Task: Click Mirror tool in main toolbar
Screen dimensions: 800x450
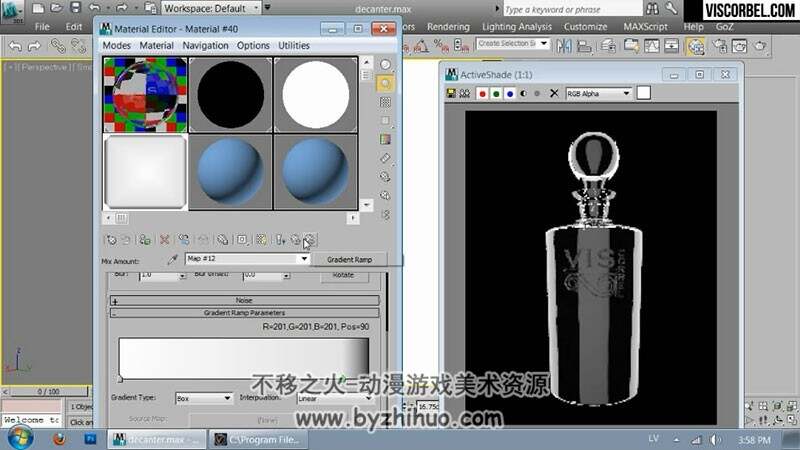Action: [x=564, y=46]
